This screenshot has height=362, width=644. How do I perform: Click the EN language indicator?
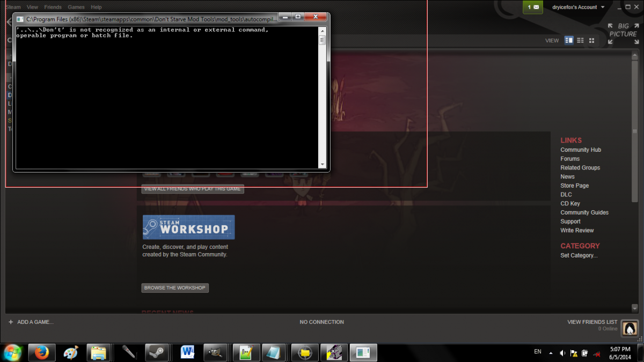(x=538, y=351)
